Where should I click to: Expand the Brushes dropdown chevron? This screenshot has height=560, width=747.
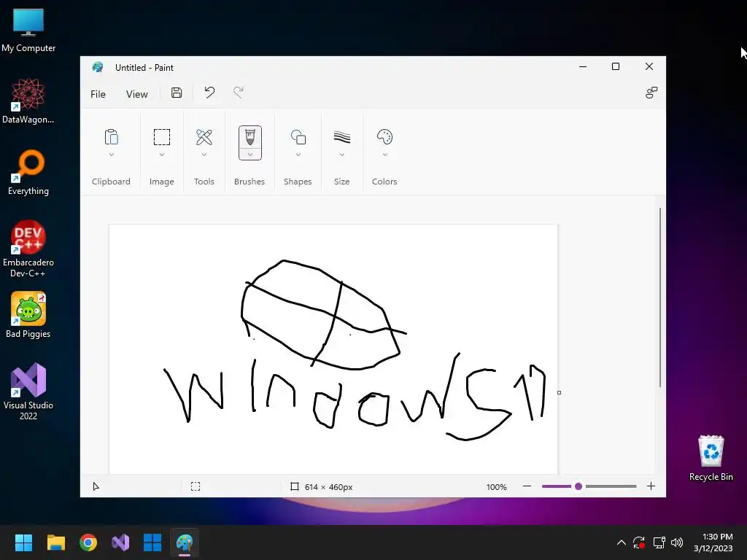[x=250, y=155]
